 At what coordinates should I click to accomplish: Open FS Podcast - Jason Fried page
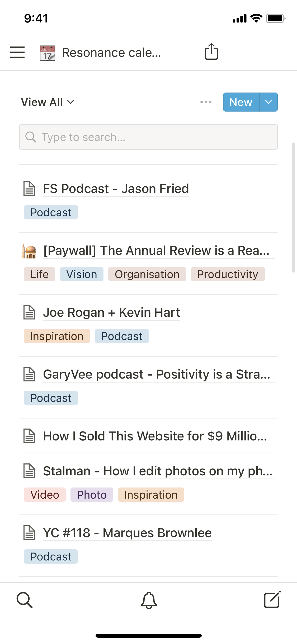click(x=116, y=189)
